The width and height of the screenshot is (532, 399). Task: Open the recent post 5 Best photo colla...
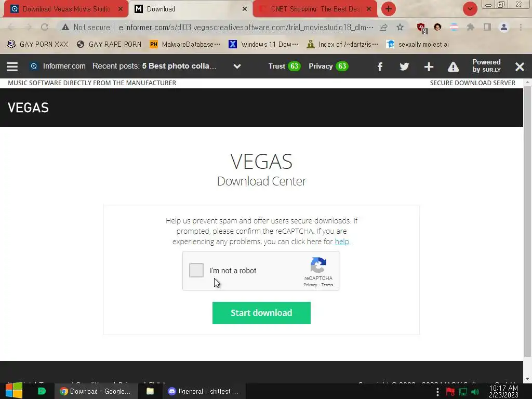(x=179, y=66)
